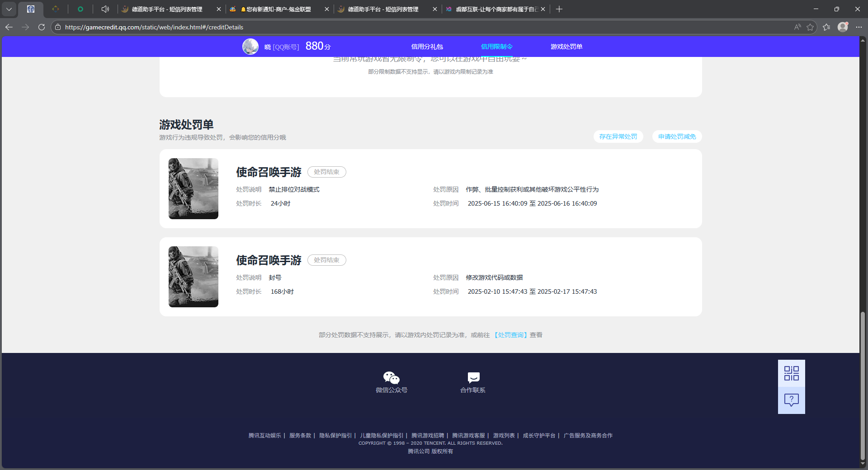Minimize the browser window

pos(816,9)
